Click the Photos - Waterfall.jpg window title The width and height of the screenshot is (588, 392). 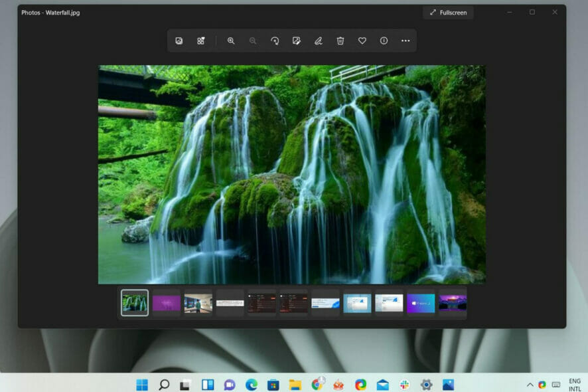(50, 13)
